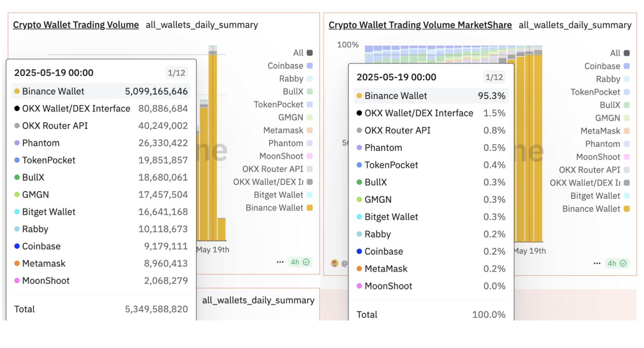Toggle GMGN series in Trading Volume legend
644x348 pixels.
(295, 117)
